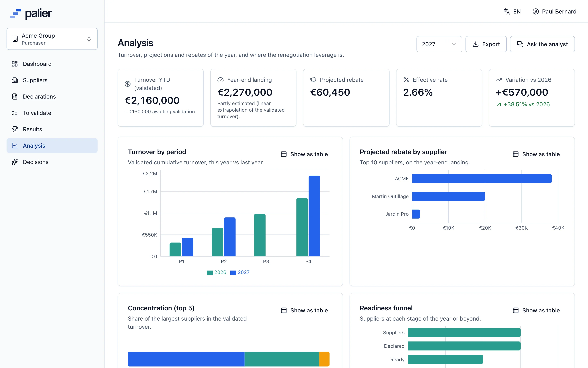The image size is (588, 368).
Task: Open the Declarations page
Action: click(x=52, y=96)
